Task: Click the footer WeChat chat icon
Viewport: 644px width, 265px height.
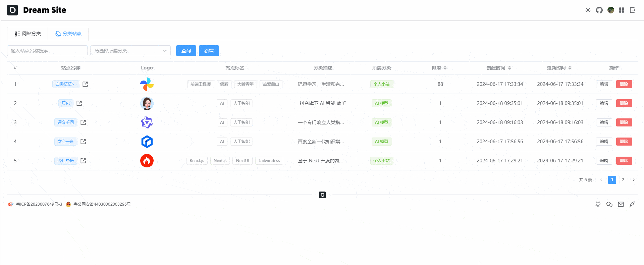Action: (x=609, y=204)
